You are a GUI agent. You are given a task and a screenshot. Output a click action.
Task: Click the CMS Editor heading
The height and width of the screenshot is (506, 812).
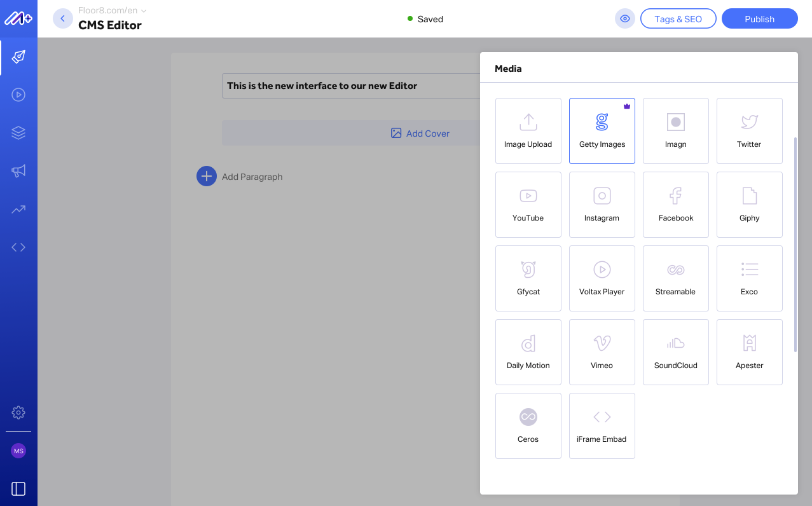(x=110, y=25)
